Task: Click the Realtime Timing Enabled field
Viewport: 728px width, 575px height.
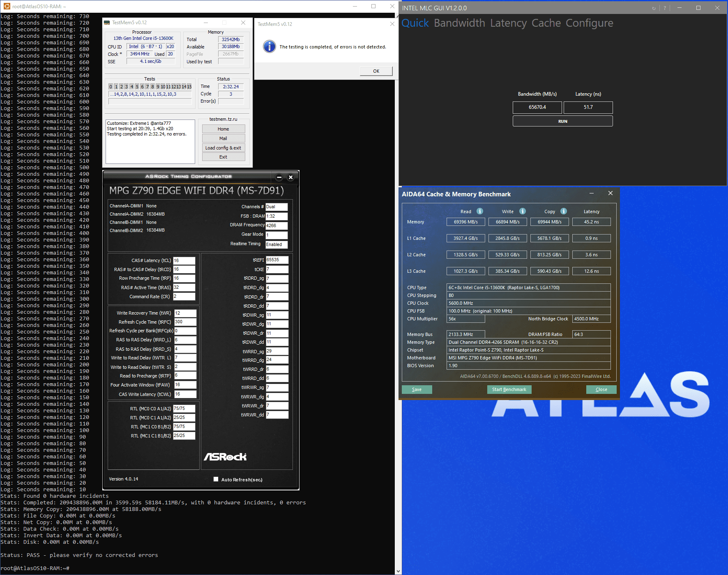Action: (x=276, y=244)
